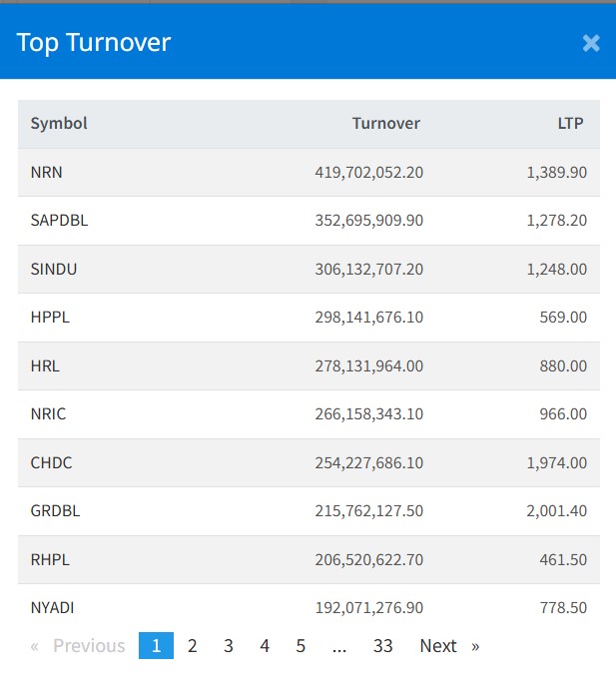Select the GRDBL symbol
The image size is (616, 698).
click(55, 511)
